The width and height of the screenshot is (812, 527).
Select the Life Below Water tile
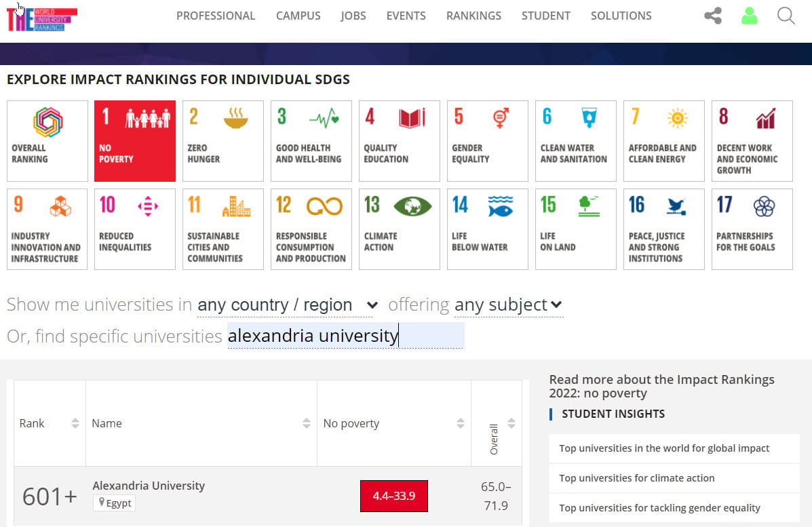point(487,229)
